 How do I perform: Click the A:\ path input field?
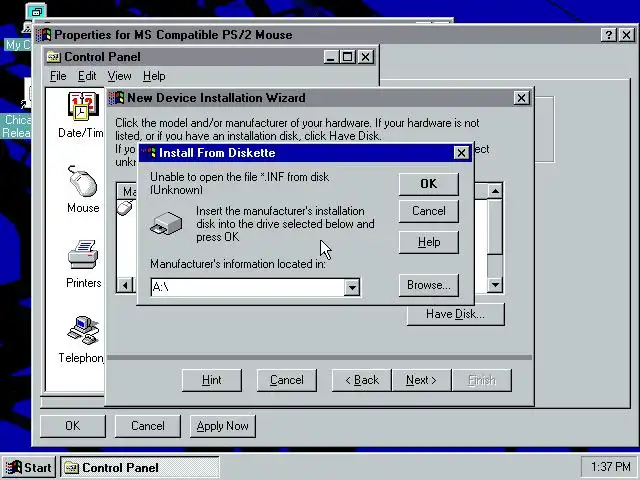click(x=247, y=287)
